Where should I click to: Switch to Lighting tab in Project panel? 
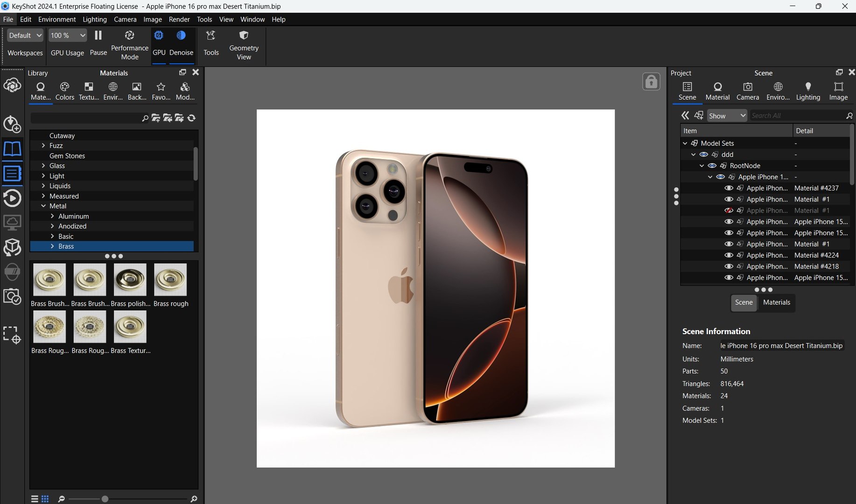click(x=808, y=91)
